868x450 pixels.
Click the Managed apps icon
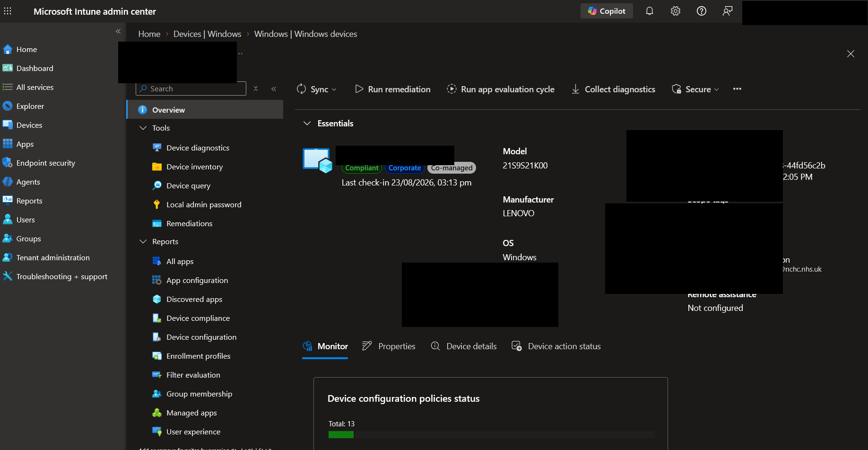[157, 413]
